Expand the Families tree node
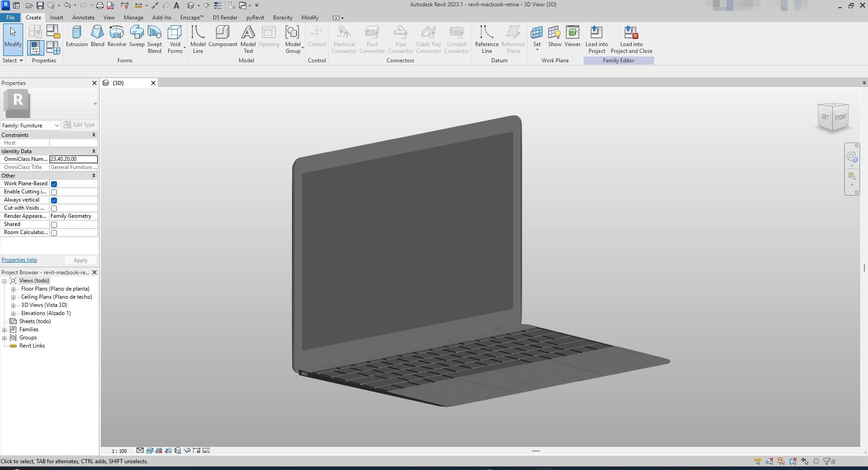 [5, 330]
